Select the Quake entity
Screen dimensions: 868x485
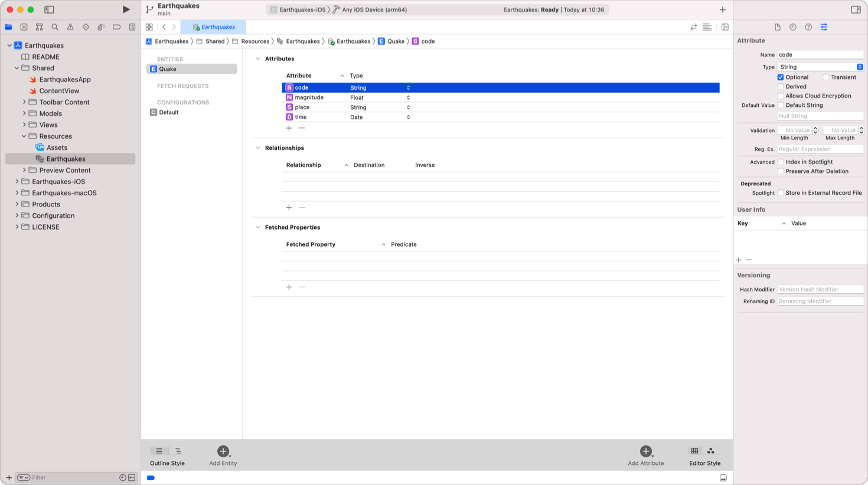192,69
